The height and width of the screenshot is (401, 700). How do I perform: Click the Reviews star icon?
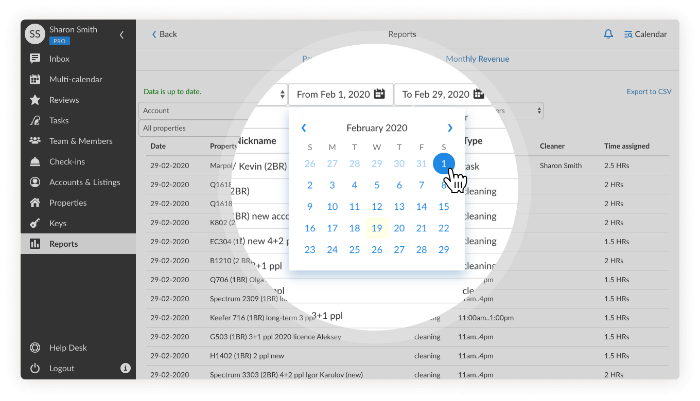tap(35, 100)
